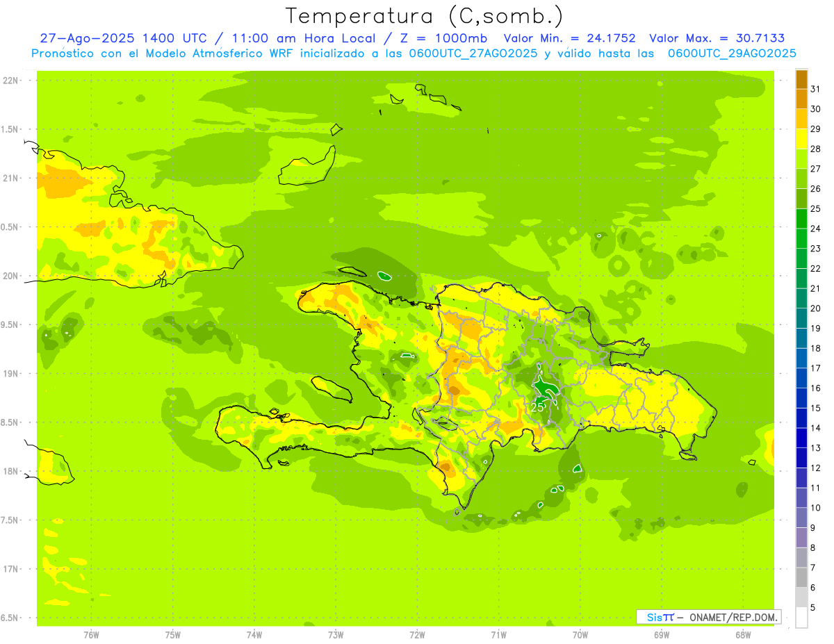Screen dimensions: 834x644
Task: Click latitude label '21N'
Action: (10, 178)
